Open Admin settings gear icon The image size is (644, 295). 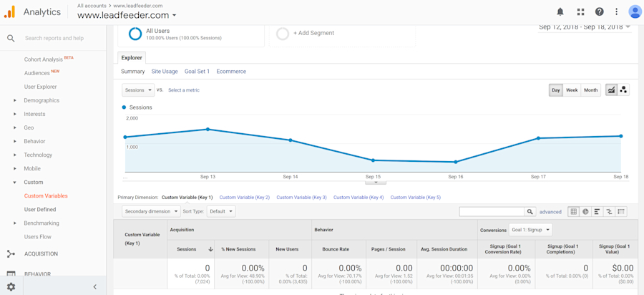tap(11, 287)
